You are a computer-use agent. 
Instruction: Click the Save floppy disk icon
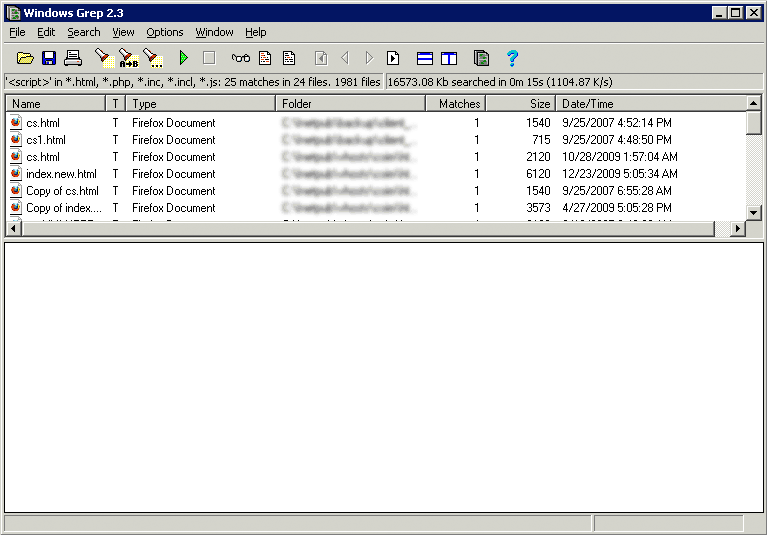pyautogui.click(x=49, y=58)
